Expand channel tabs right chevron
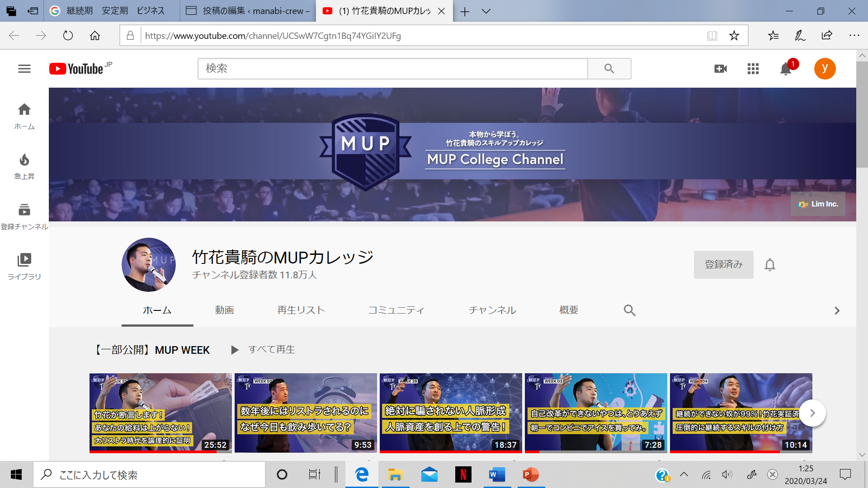The width and height of the screenshot is (868, 488). (x=837, y=310)
